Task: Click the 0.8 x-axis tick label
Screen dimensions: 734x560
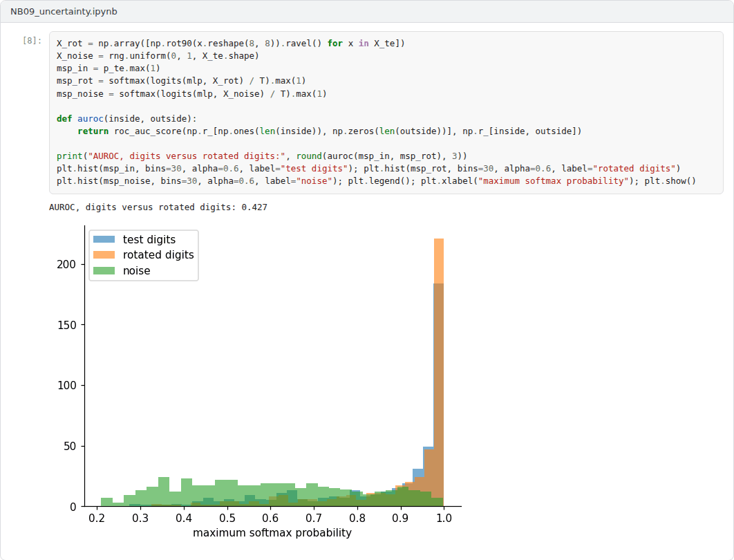Action: (357, 519)
